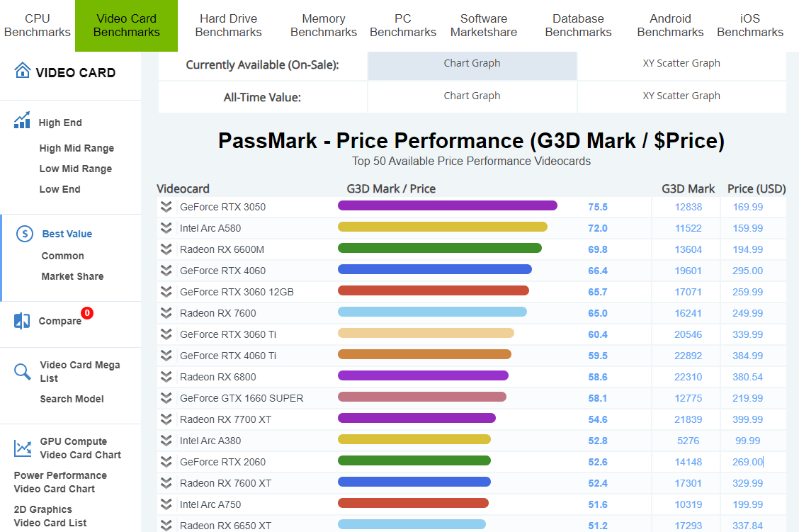Click price 99.99 for Intel Arc A380
The image size is (799, 532).
747,441
